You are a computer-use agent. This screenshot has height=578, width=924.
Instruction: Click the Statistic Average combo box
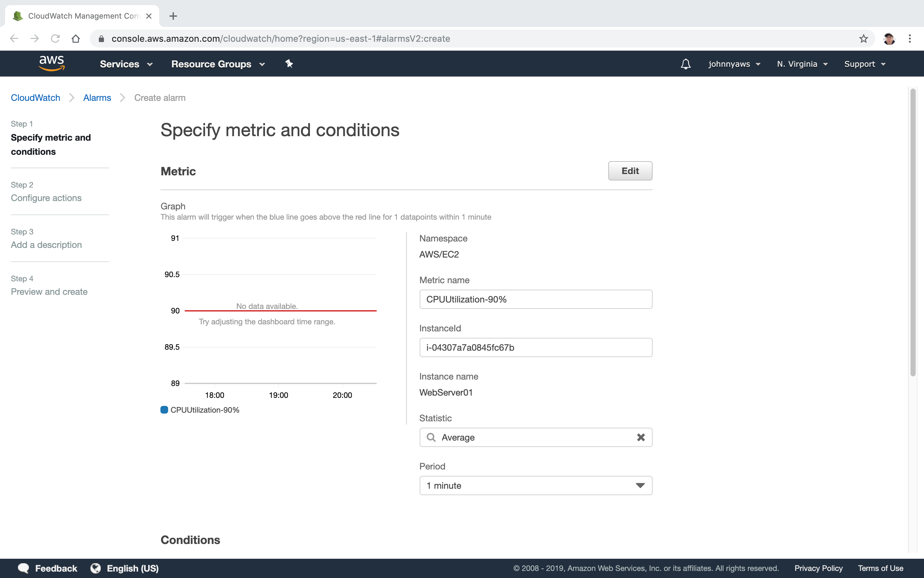[x=536, y=437]
